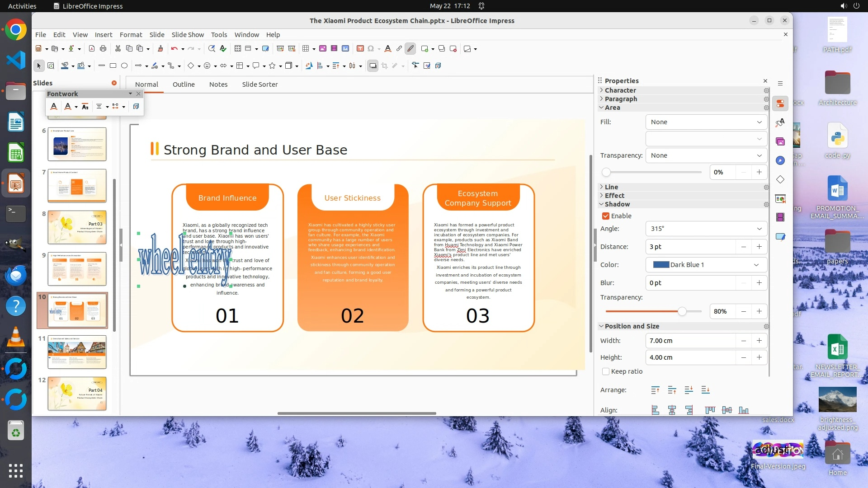
Task: Select slide 11 thumbnail
Action: tap(77, 352)
